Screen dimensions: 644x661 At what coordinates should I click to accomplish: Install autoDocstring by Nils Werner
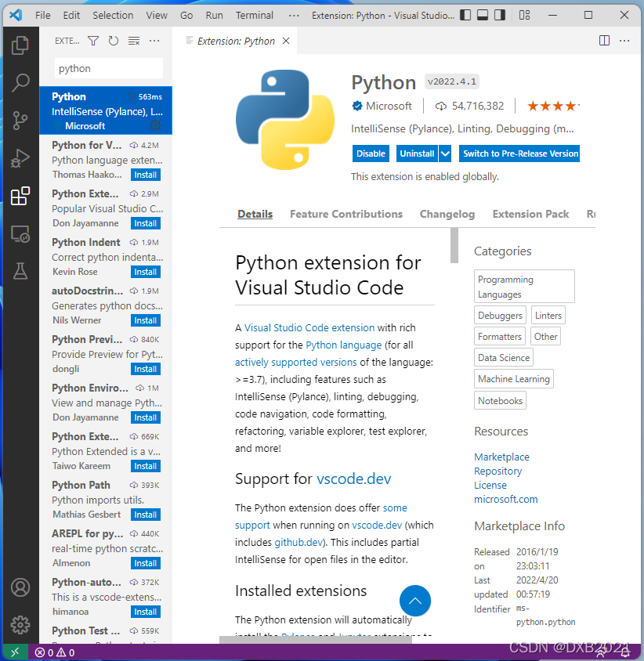pos(146,320)
